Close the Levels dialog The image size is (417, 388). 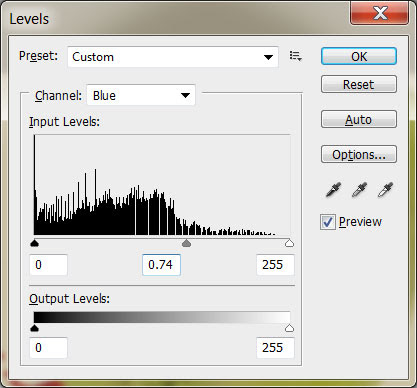point(380,13)
